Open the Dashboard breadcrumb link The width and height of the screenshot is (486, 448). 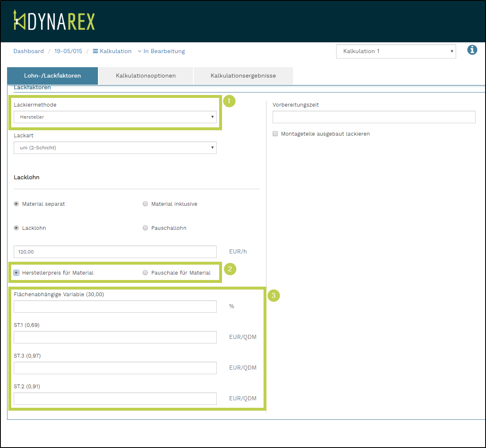point(29,51)
